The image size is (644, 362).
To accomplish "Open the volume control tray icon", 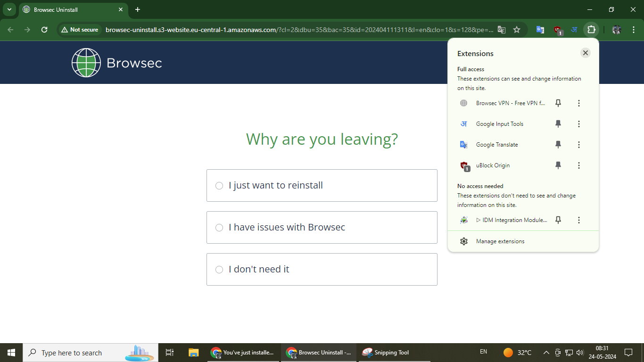I will tap(580, 353).
